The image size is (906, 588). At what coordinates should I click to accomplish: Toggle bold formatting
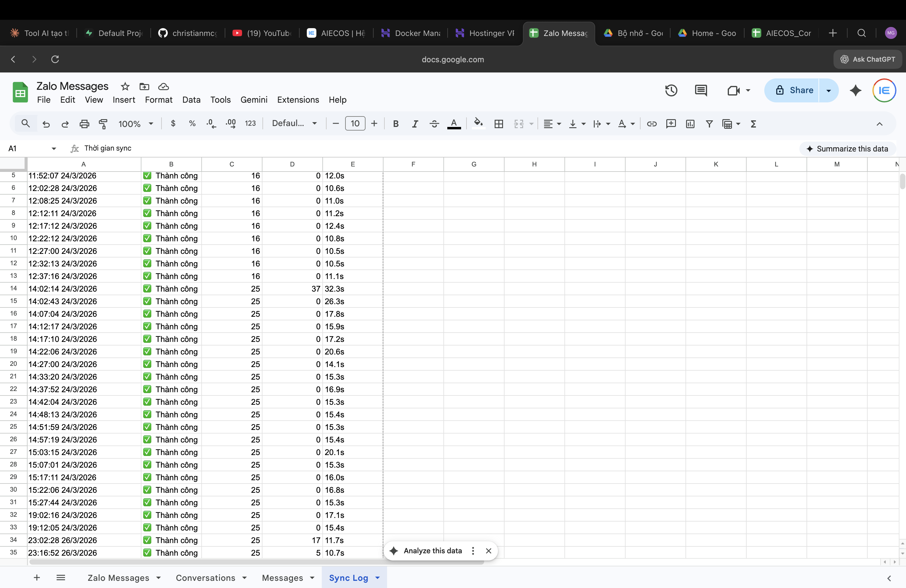(396, 124)
